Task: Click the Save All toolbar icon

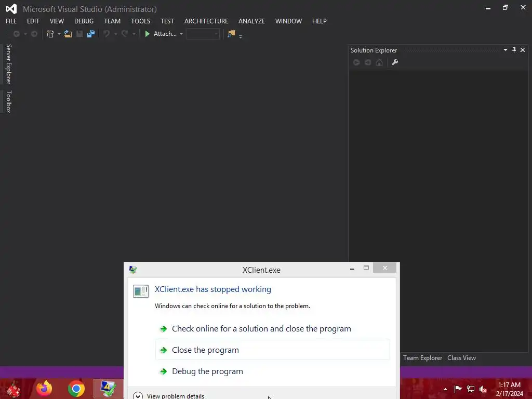Action: pyautogui.click(x=91, y=34)
